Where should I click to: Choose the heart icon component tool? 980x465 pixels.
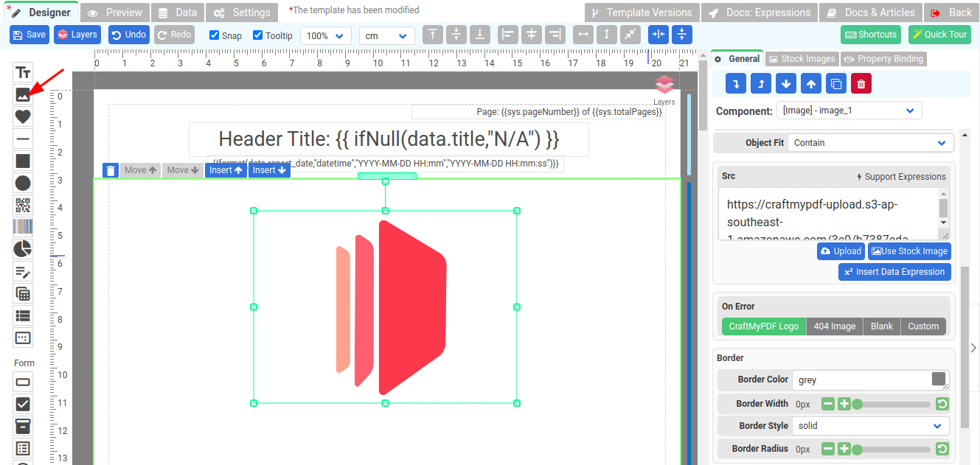point(23,116)
